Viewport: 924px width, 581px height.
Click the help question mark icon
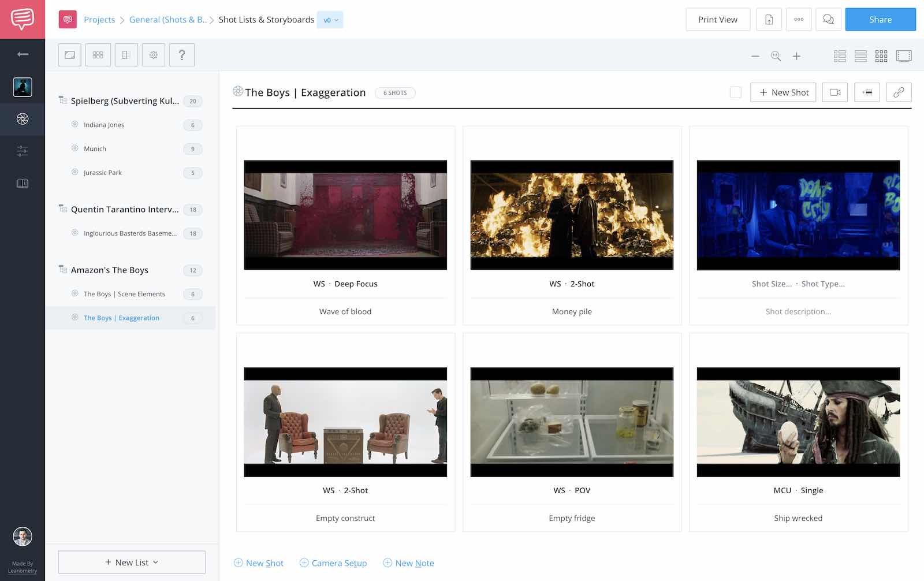click(182, 55)
